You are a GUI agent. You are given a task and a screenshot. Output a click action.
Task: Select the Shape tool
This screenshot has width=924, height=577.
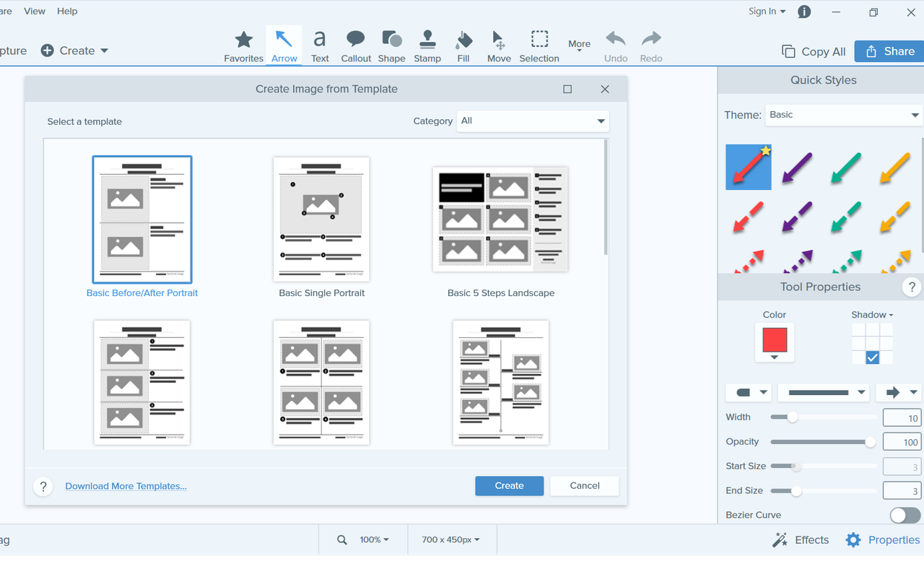click(x=391, y=45)
